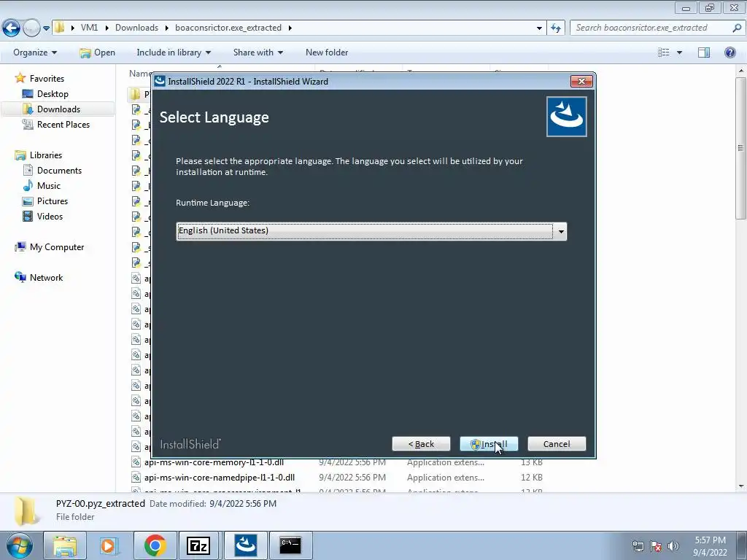Select Favorites in the navigation pane
747x560 pixels.
click(x=47, y=79)
